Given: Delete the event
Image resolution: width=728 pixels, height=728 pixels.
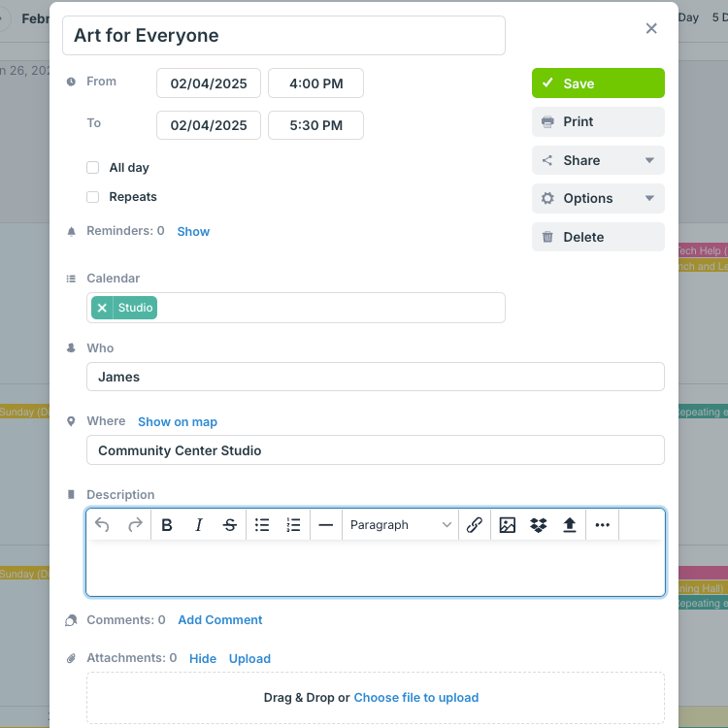Looking at the screenshot, I should coord(598,237).
